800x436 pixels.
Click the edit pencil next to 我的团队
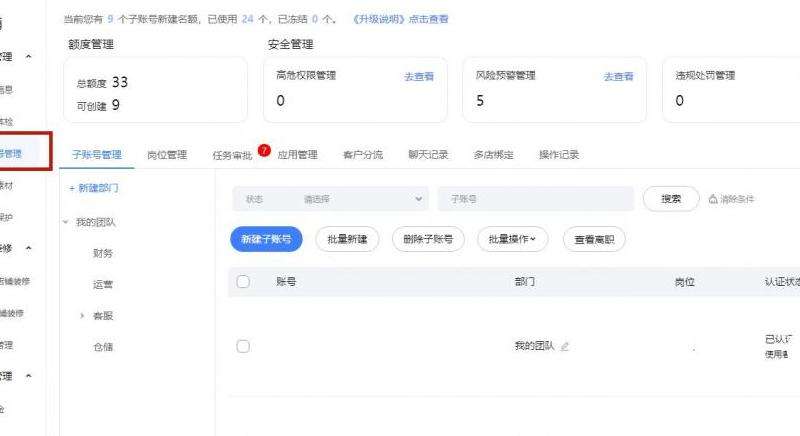[x=565, y=346]
